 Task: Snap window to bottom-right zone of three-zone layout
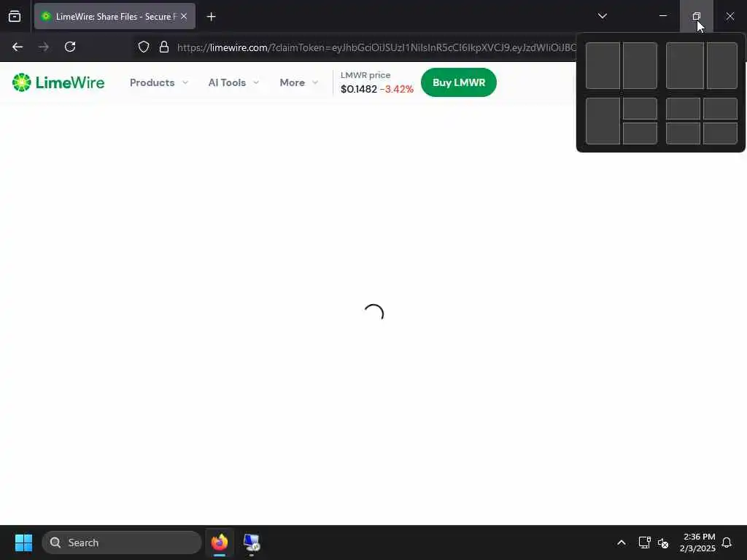click(x=640, y=133)
